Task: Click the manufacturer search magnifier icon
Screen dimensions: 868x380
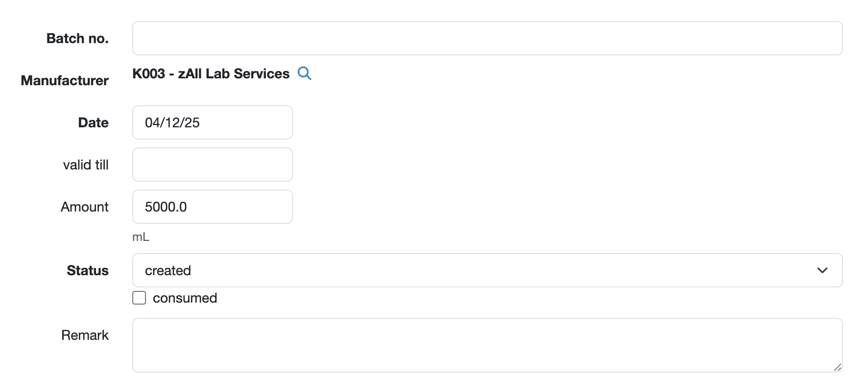Action: click(304, 73)
